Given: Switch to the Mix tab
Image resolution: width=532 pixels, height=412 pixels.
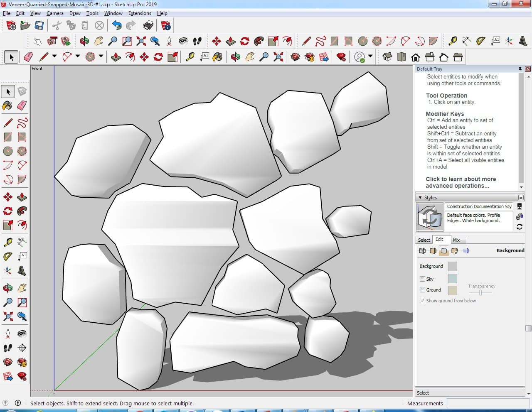Looking at the screenshot, I should [456, 240].
